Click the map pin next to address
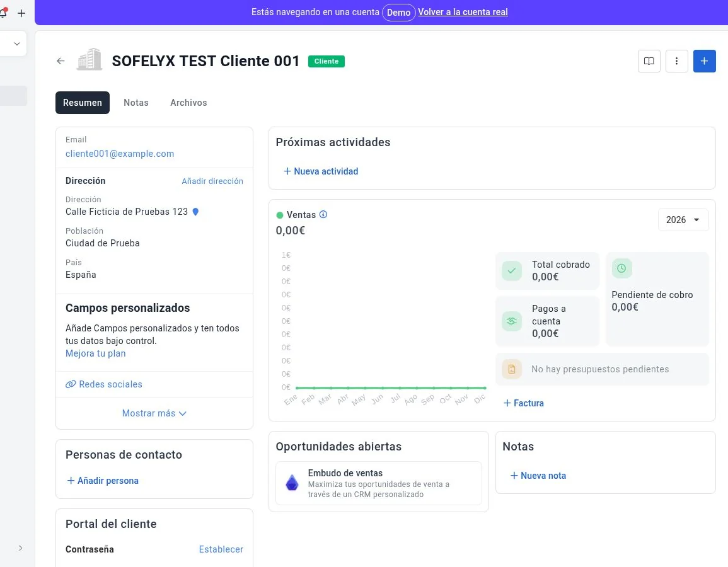 (195, 212)
